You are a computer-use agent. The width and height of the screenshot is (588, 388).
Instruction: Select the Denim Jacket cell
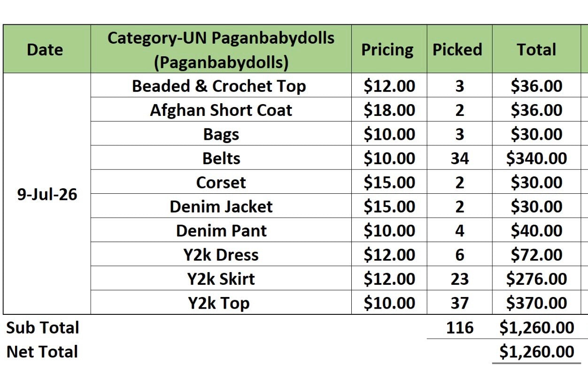[221, 206]
